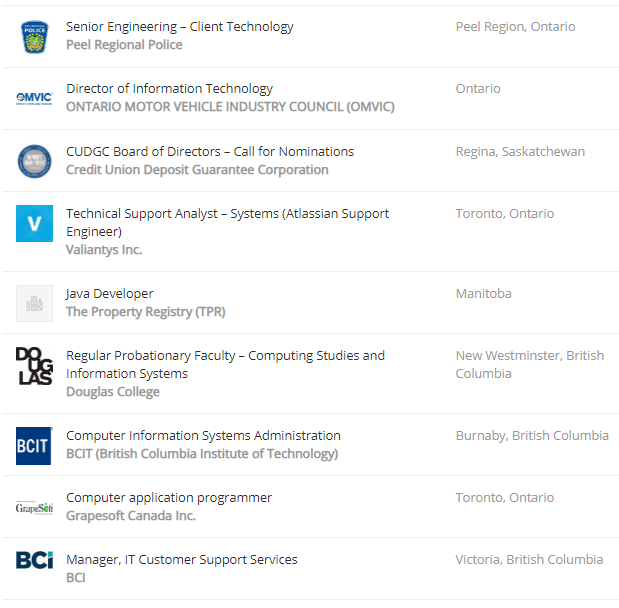Click the Victoria, British Columbia location
The height and width of the screenshot is (608, 619).
click(x=529, y=560)
